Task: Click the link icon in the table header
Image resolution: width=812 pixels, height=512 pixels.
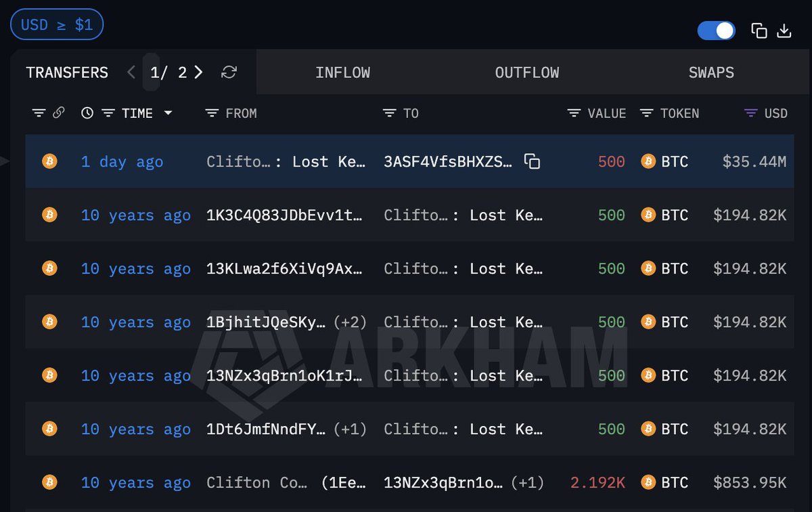Action: (58, 113)
